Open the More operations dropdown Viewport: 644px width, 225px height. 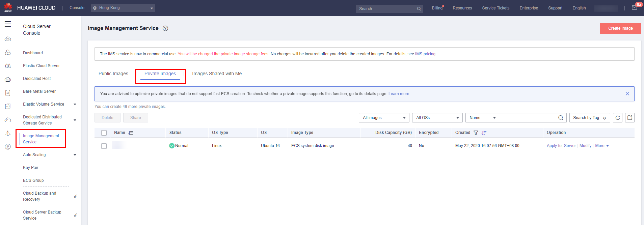point(602,146)
